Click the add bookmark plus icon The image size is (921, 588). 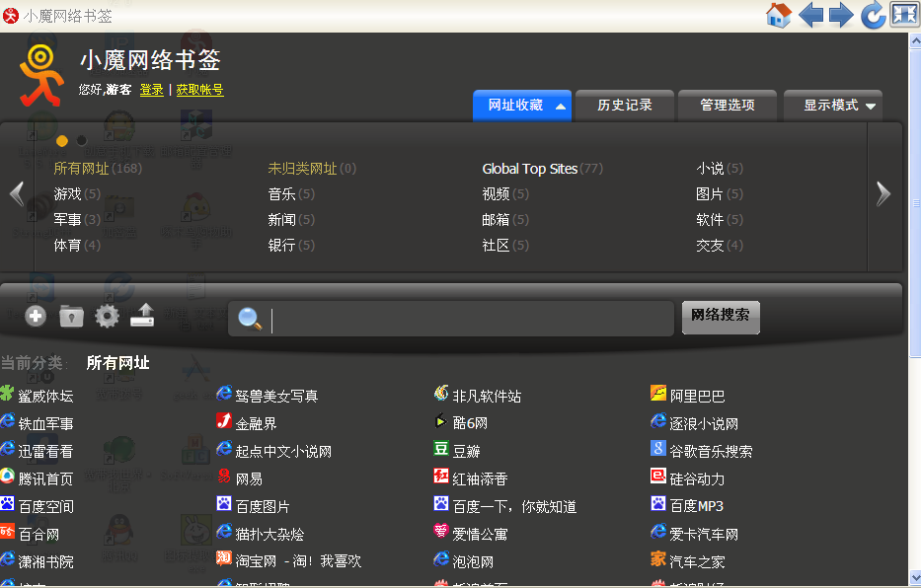[x=36, y=317]
